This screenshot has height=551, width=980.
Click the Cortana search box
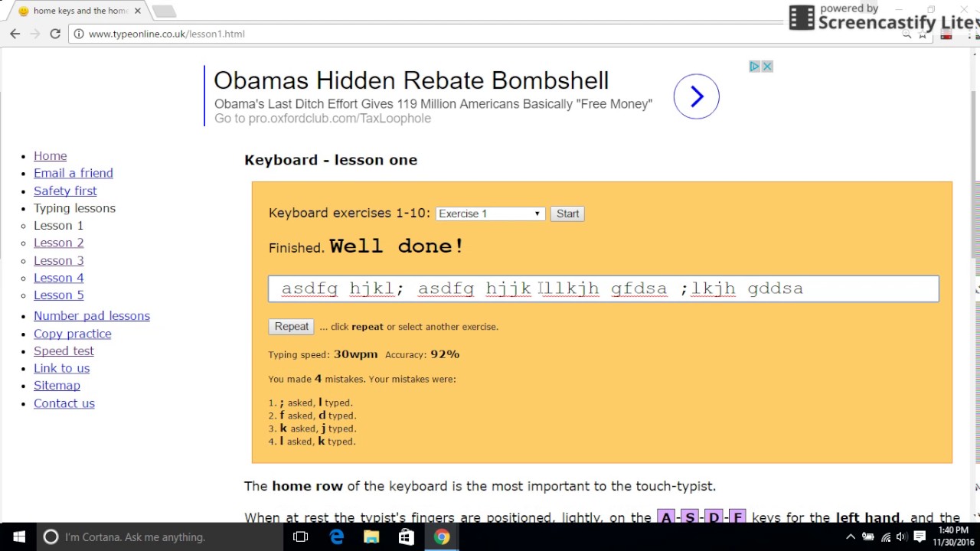(159, 536)
